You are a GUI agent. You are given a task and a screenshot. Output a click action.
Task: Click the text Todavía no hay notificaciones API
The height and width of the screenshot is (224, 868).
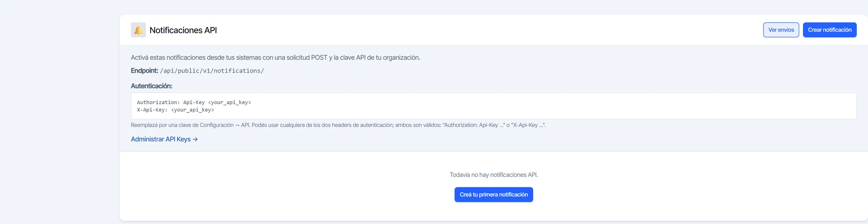pos(494,175)
